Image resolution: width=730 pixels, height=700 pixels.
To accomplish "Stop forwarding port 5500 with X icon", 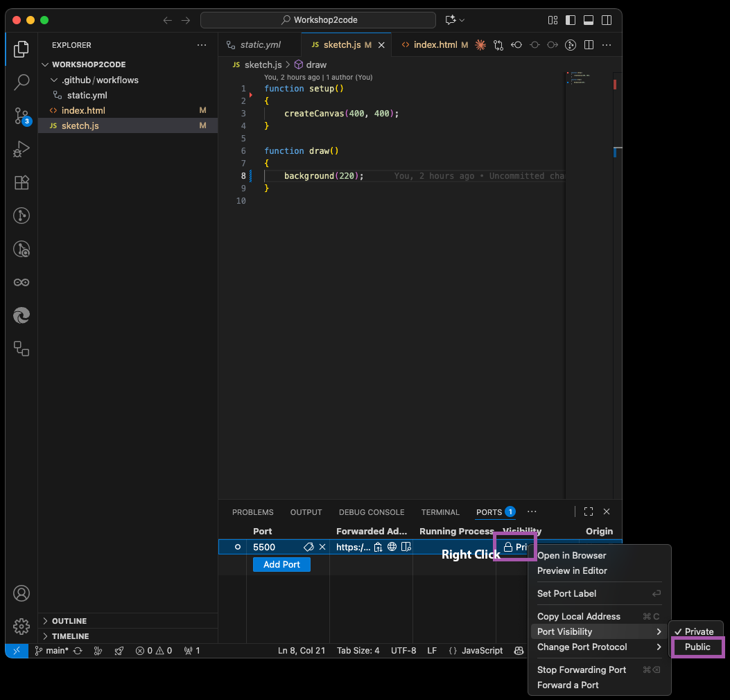I will point(322,547).
